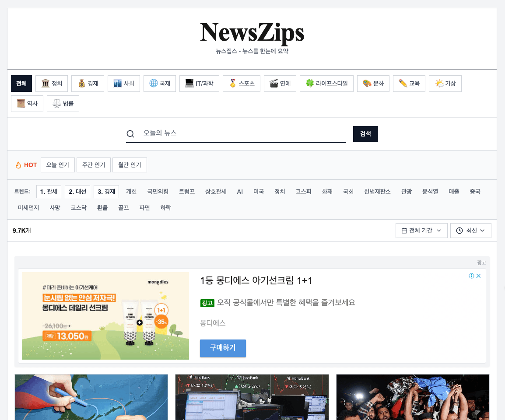The image size is (505, 420).
Task: Select the 미세먼지 trend keyword
Action: [x=28, y=208]
